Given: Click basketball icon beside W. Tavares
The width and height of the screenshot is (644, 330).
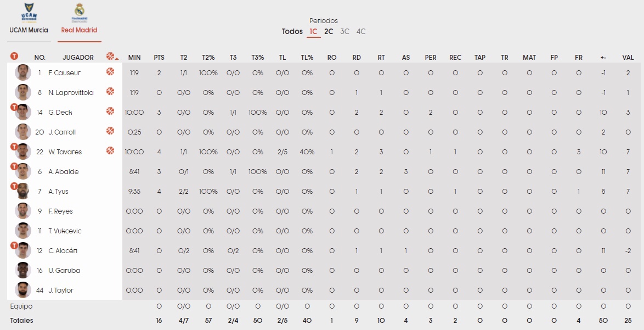Looking at the screenshot, I should 110,150.
